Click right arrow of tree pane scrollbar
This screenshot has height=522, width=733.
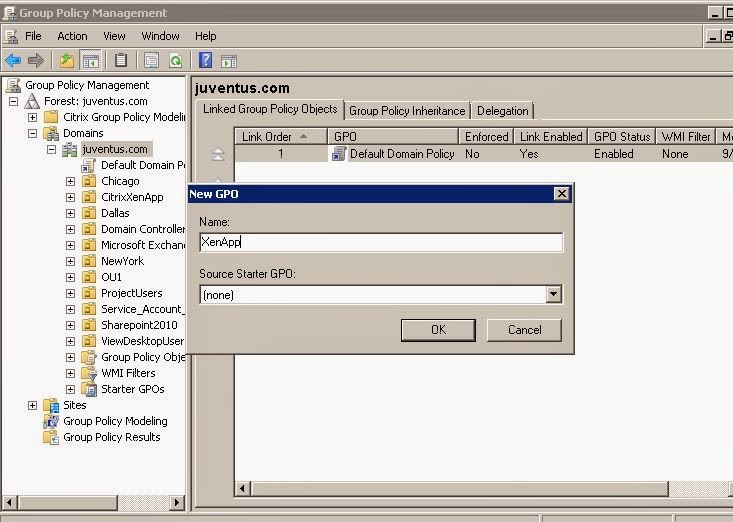[177, 503]
